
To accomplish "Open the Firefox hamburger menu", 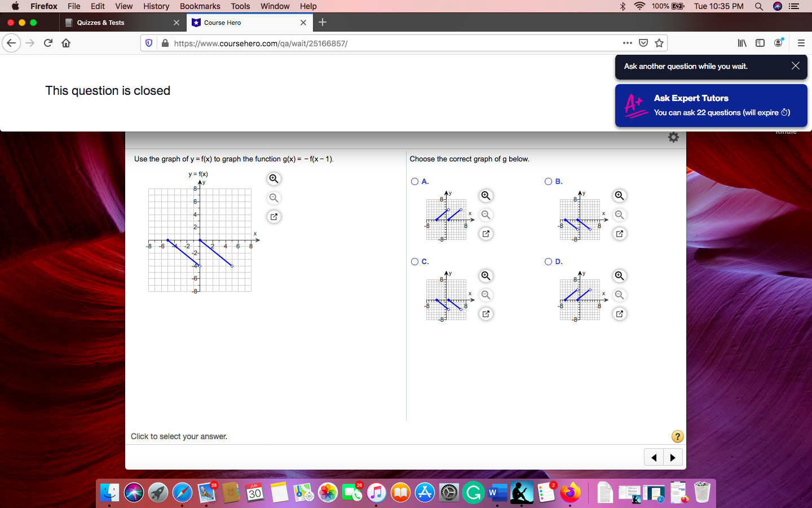I will [x=801, y=43].
